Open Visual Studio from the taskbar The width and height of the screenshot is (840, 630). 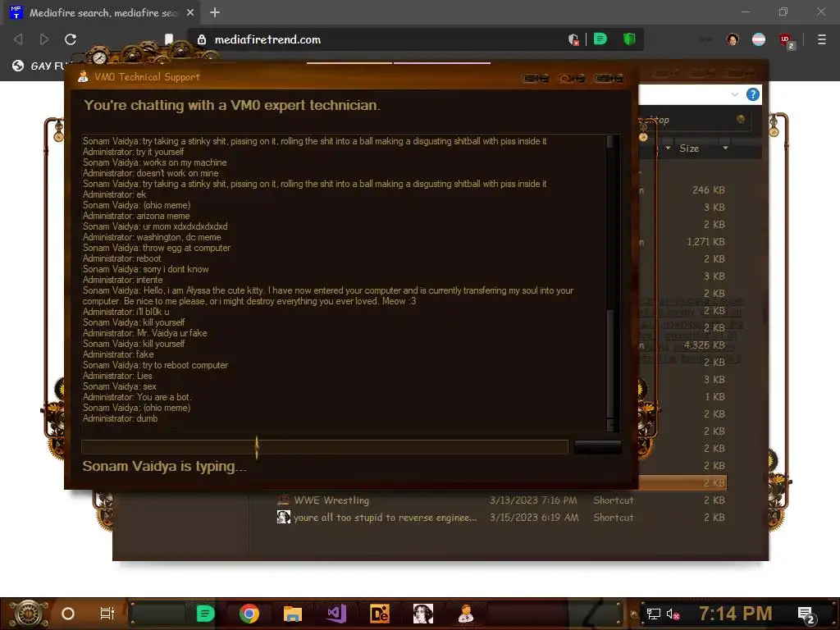click(x=336, y=614)
